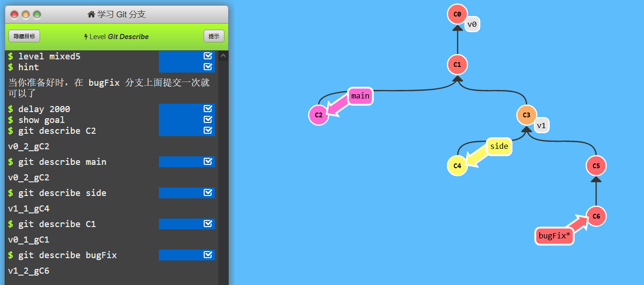The width and height of the screenshot is (644, 285).
Task: Click the green zoom window button
Action: [x=37, y=15]
